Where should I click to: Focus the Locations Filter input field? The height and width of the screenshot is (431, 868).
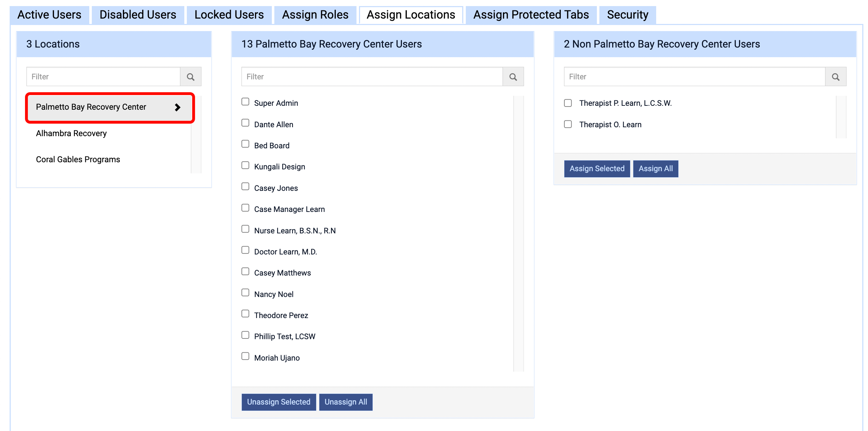point(103,76)
